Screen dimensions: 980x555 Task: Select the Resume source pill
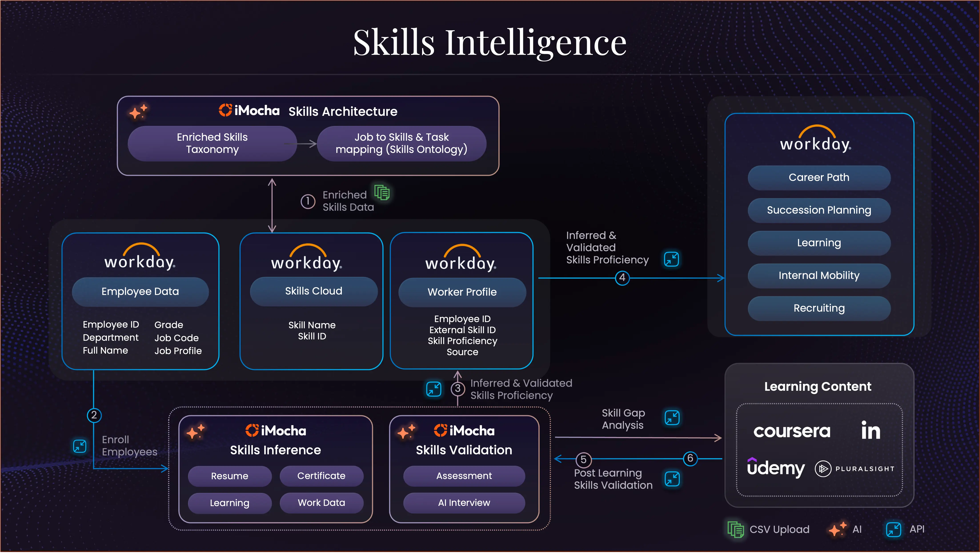229,477
